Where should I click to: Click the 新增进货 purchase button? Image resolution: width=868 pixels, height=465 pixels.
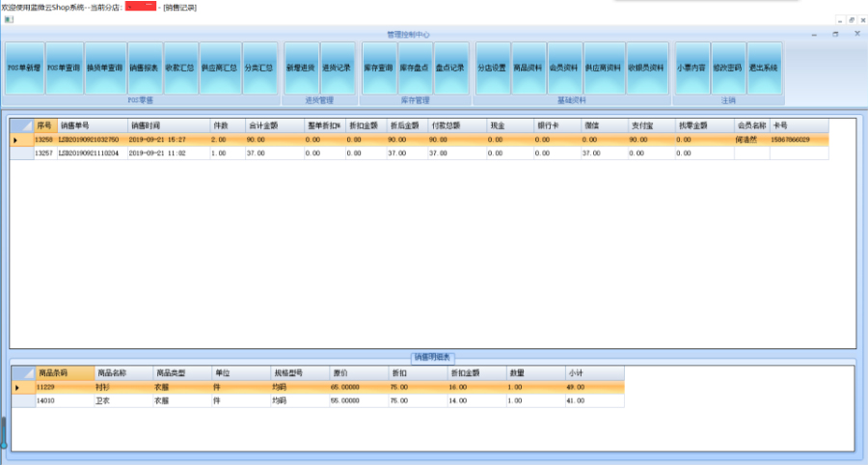coord(300,68)
